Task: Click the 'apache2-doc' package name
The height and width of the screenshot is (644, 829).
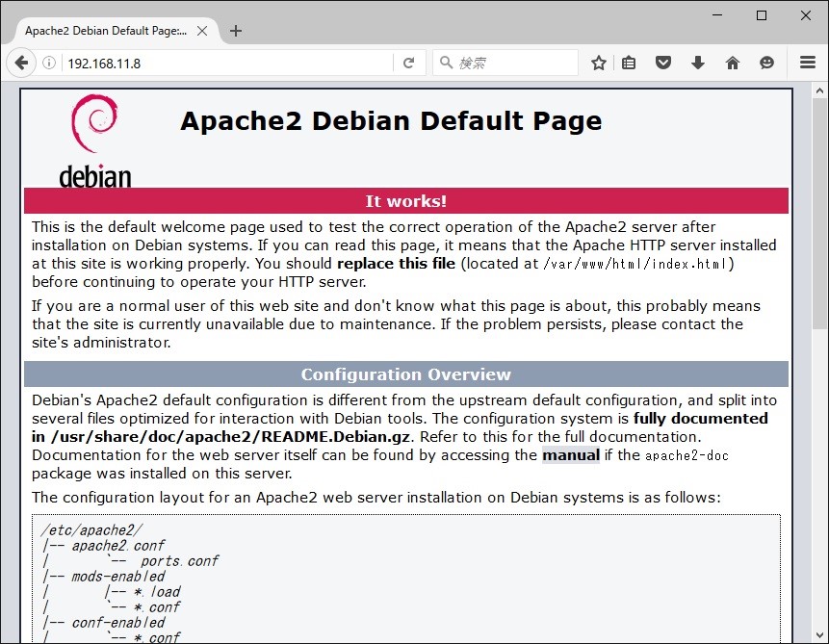Action: tap(687, 455)
